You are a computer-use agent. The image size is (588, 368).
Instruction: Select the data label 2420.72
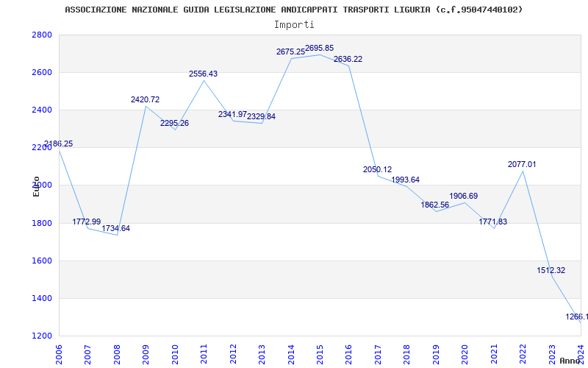(145, 99)
